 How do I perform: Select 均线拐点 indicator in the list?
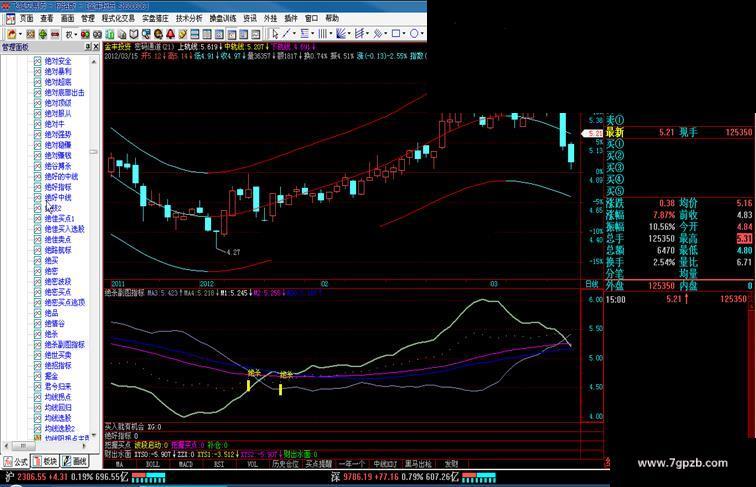58,397
